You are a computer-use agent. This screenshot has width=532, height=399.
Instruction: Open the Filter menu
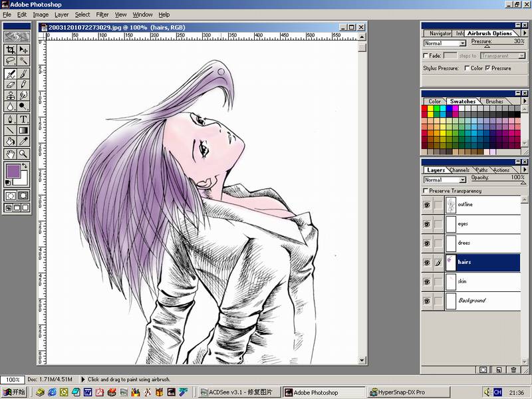[102, 15]
